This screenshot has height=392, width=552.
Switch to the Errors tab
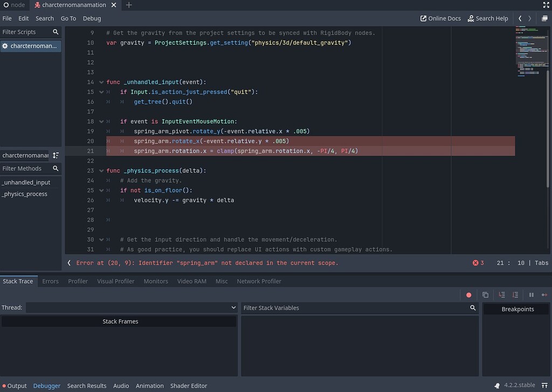click(50, 281)
